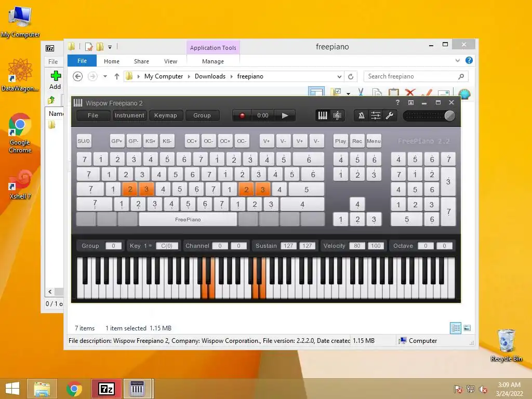Click the Velocity value 80 field
Screen dimensions: 532x399
[x=357, y=246]
